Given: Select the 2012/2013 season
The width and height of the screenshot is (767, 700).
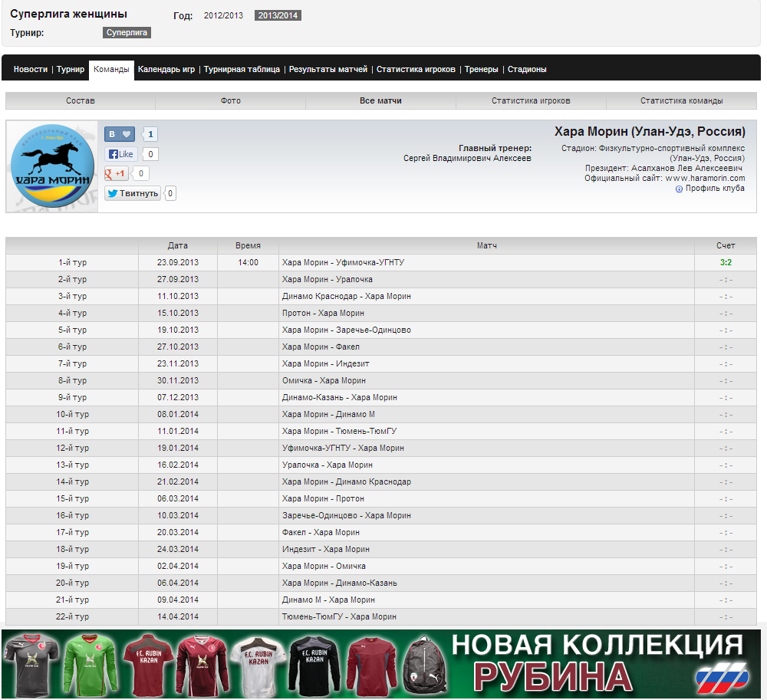Looking at the screenshot, I should (223, 15).
